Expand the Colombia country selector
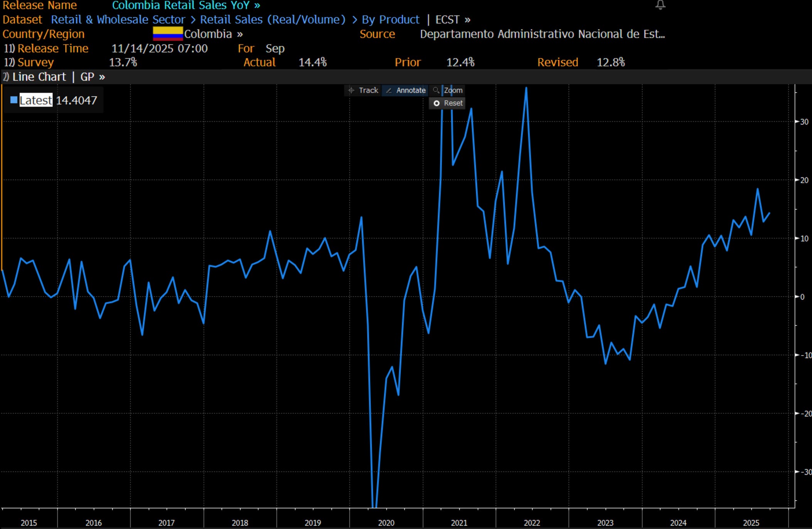The height and width of the screenshot is (529, 812). tap(240, 34)
